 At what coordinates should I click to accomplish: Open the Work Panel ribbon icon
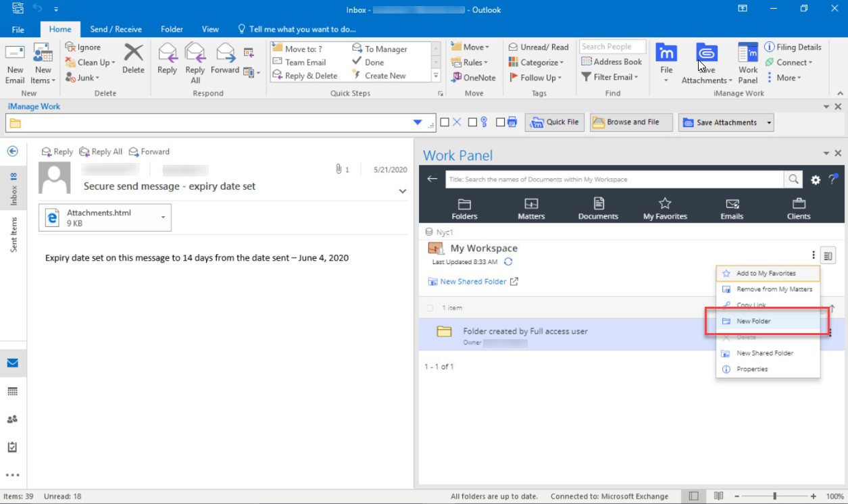747,63
